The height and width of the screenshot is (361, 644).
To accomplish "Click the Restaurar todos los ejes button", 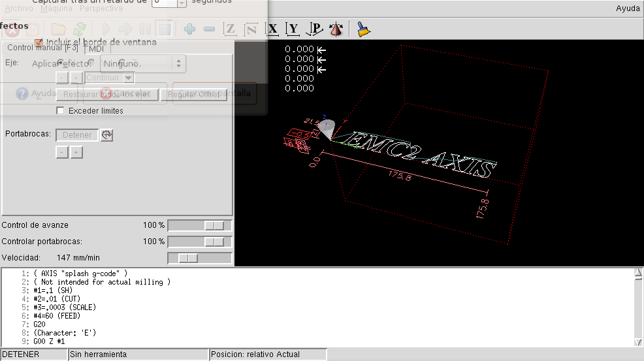I will (106, 95).
